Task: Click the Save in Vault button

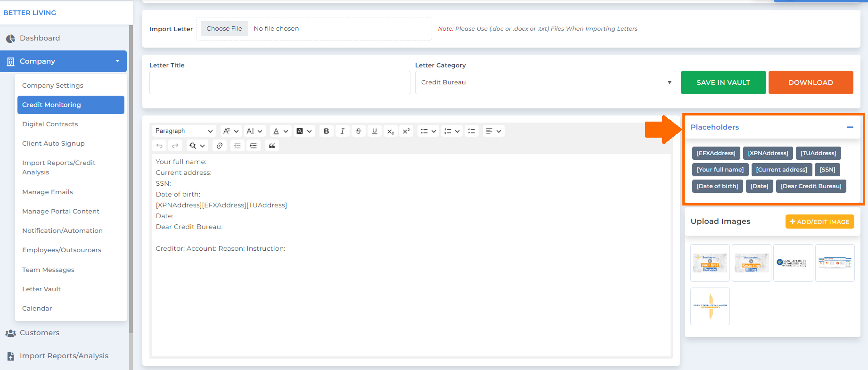Action: pos(723,82)
